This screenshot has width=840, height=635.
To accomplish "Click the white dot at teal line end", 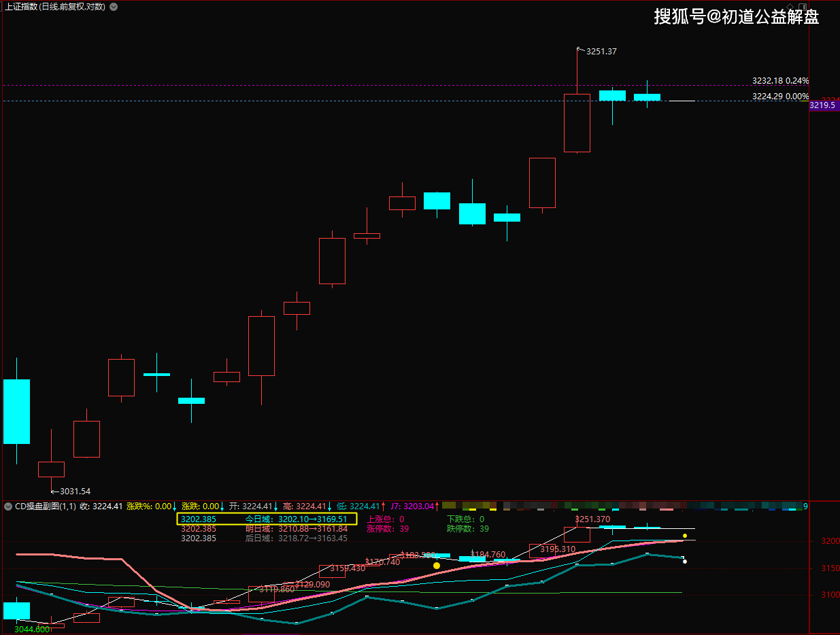I will (684, 562).
